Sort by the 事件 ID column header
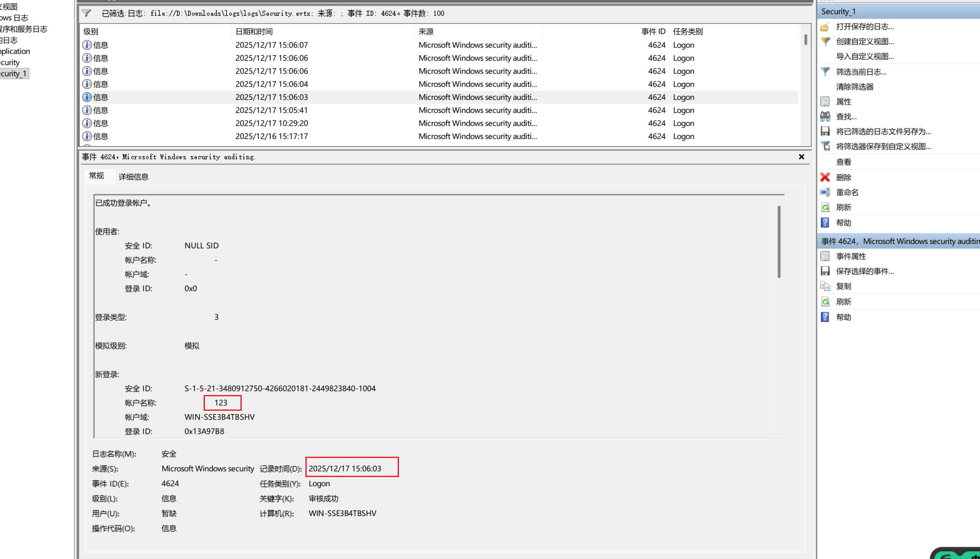Viewport: 980px width, 559px height. [x=653, y=31]
